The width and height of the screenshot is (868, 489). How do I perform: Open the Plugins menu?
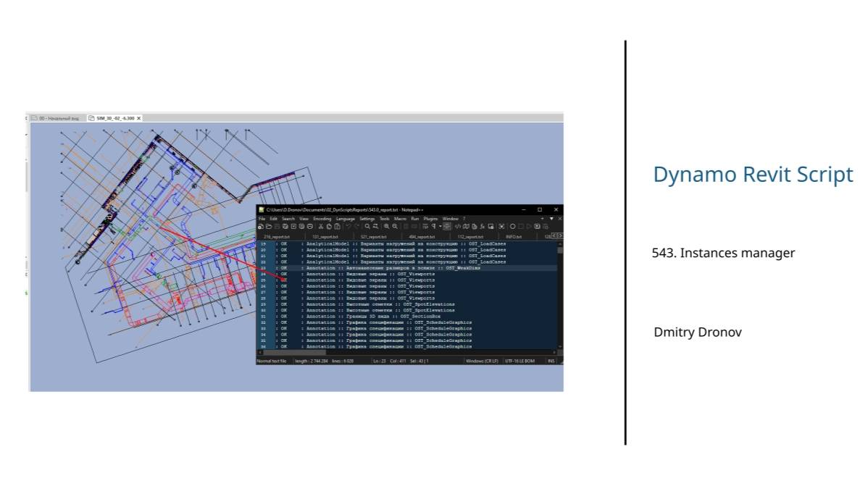430,219
